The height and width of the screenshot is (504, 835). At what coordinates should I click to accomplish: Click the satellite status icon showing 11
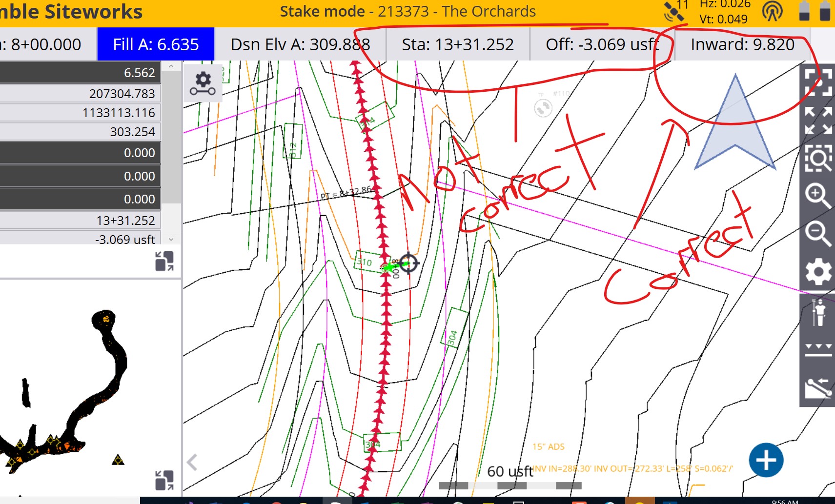tap(673, 12)
